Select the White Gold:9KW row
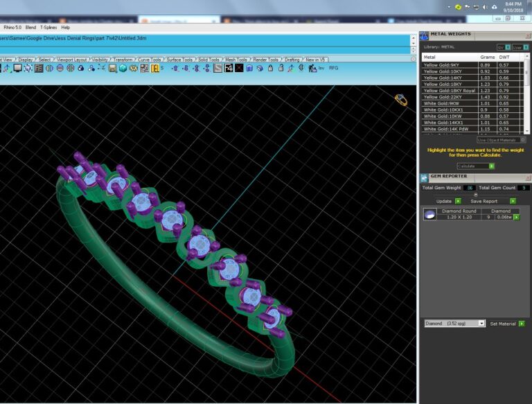This screenshot has width=532, height=404. point(472,103)
